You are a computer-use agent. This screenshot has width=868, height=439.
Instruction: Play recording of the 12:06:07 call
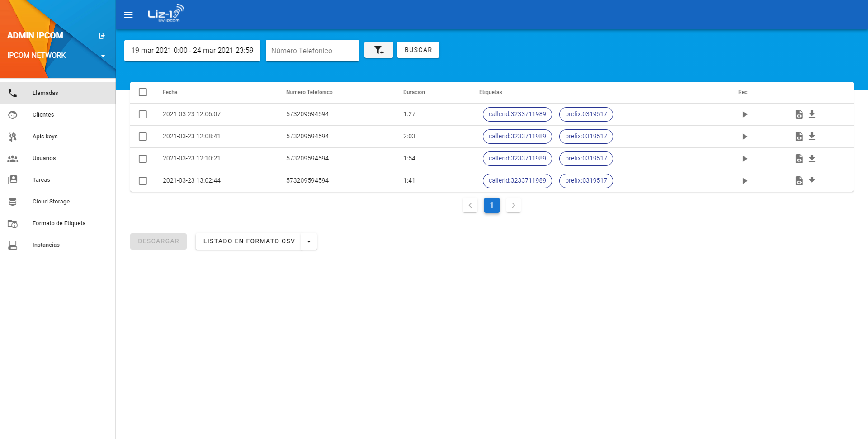[x=745, y=114]
